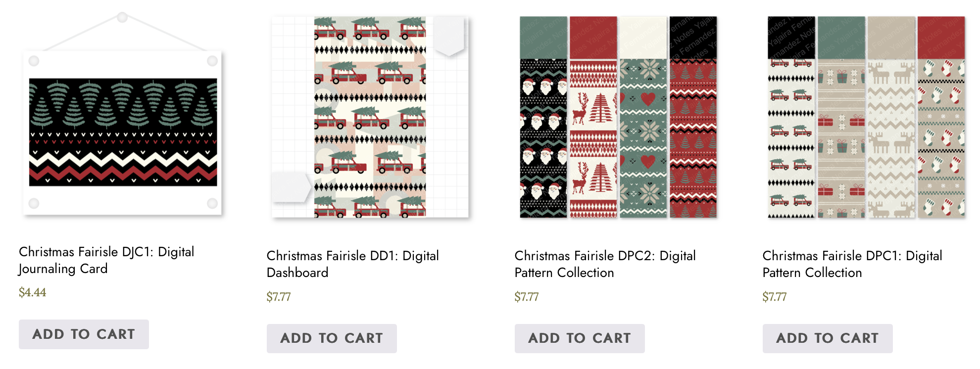This screenshot has width=980, height=369.
Task: Add DPC2 Pattern Collection to cart
Action: 580,338
